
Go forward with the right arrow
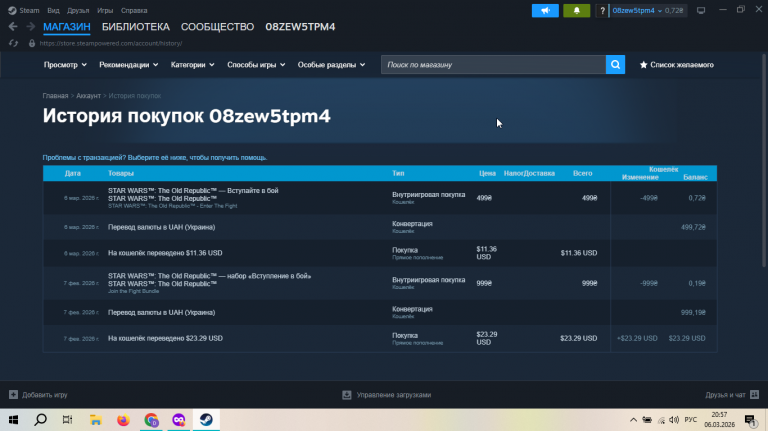pyautogui.click(x=30, y=26)
